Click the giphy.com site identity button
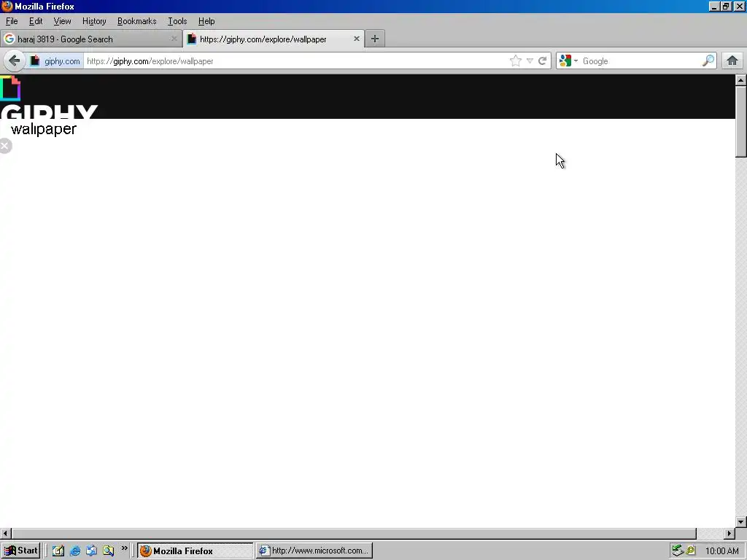The width and height of the screenshot is (747, 560). click(x=55, y=61)
